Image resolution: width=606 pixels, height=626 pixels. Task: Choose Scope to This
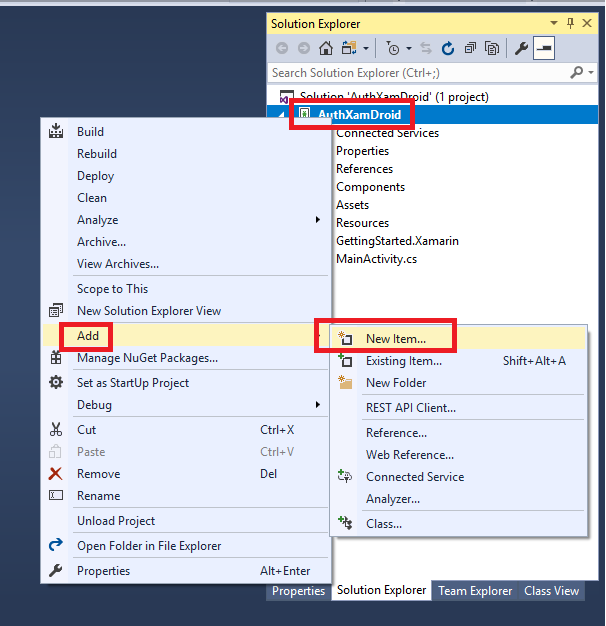click(x=186, y=289)
